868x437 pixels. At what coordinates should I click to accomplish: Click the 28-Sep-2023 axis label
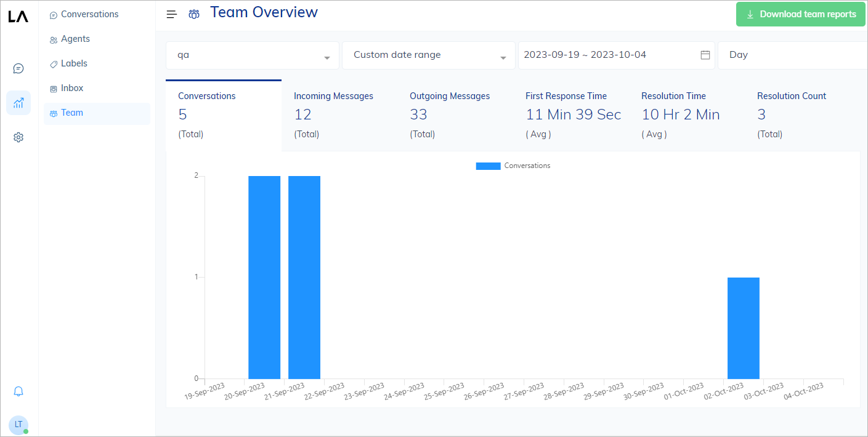[564, 391]
